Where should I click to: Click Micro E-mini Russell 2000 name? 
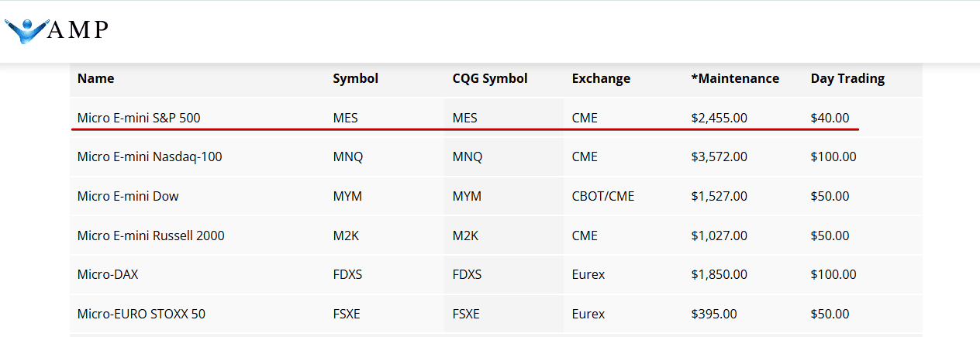coord(151,236)
